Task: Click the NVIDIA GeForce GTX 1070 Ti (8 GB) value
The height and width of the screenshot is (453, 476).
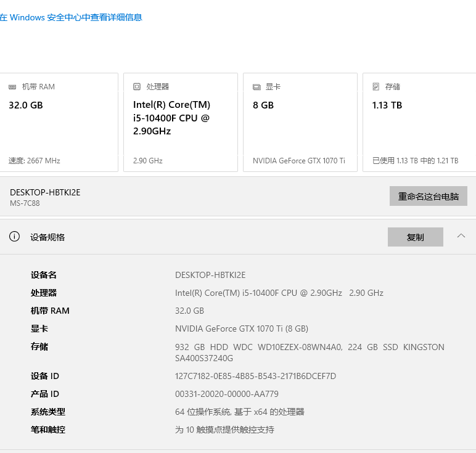Action: coord(241,329)
